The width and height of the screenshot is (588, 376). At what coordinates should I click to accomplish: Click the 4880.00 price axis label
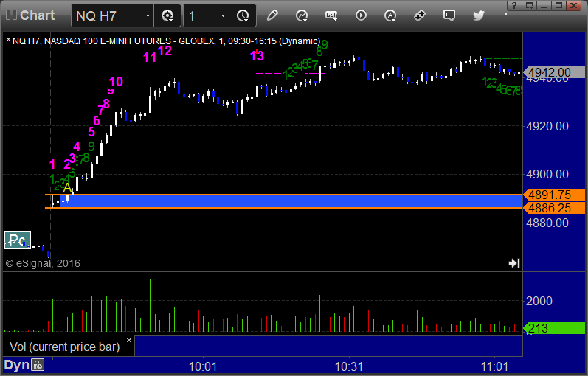click(547, 223)
